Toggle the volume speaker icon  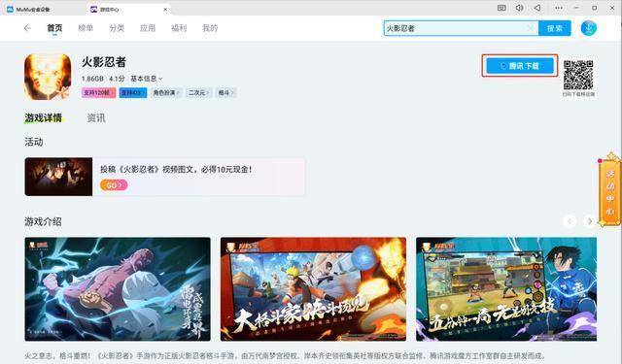(519, 8)
